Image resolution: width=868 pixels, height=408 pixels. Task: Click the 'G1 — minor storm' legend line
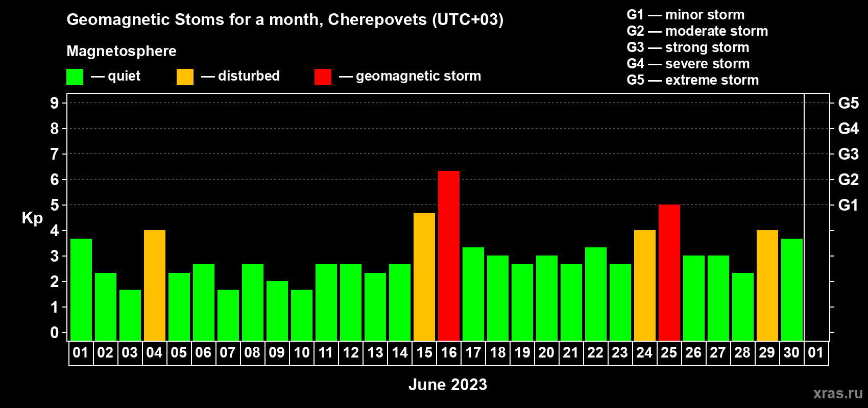[686, 15]
